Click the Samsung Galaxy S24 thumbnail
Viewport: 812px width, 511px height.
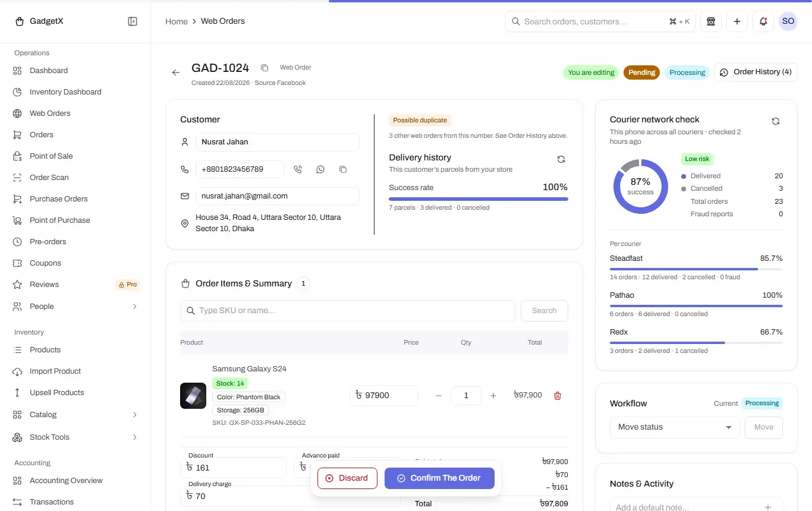point(193,396)
